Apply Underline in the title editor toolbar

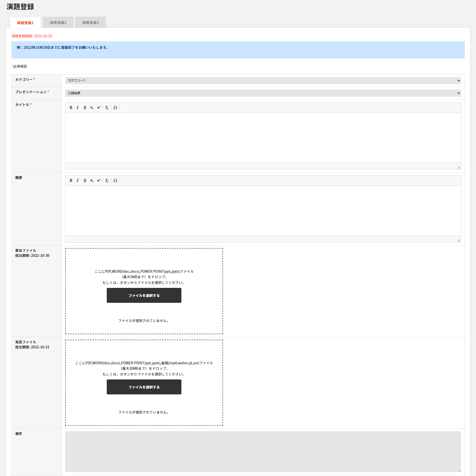(x=85, y=107)
